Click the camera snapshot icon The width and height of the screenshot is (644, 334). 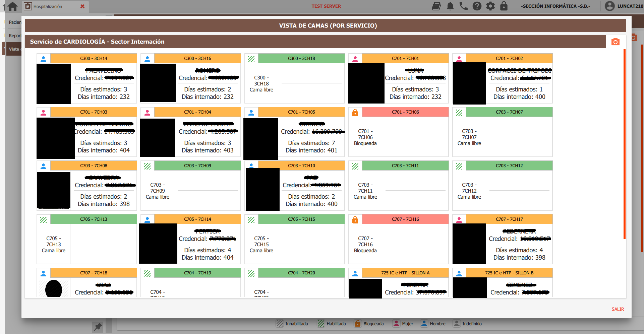tap(615, 42)
